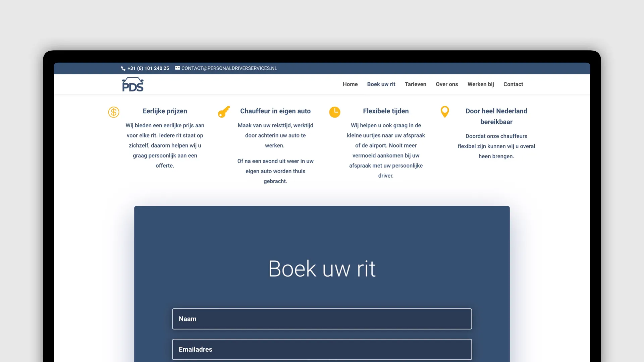Call the number +31 (6) 101 240 25

click(x=148, y=68)
